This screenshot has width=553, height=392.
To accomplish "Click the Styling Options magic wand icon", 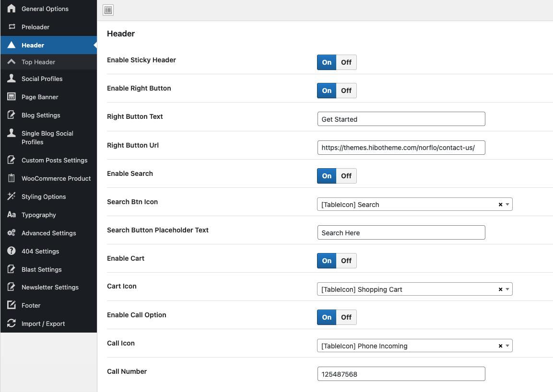I will coord(12,196).
